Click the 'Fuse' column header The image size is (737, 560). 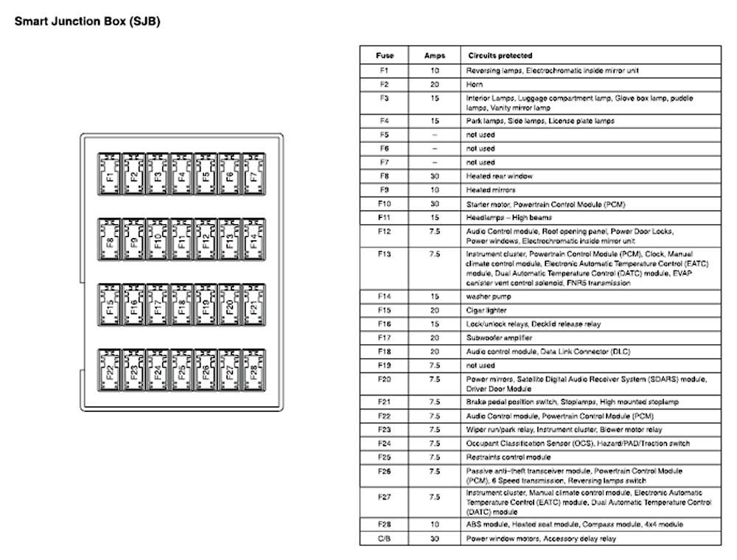tap(385, 55)
